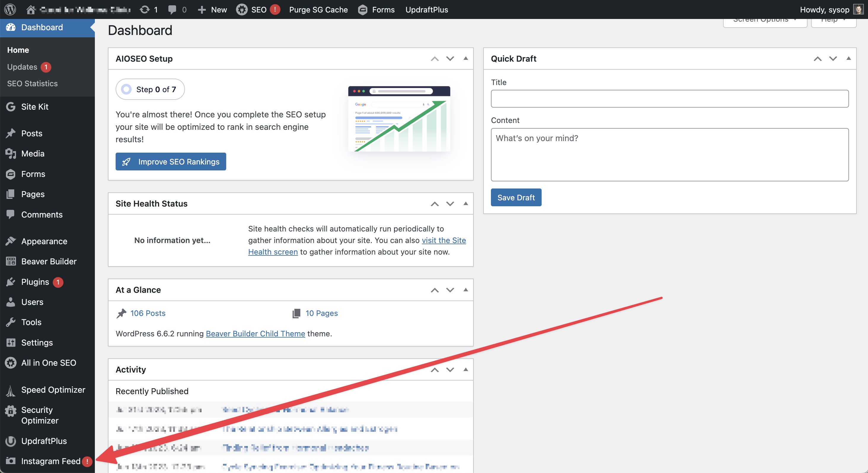Click the Save Draft button
The height and width of the screenshot is (473, 868).
click(x=516, y=197)
